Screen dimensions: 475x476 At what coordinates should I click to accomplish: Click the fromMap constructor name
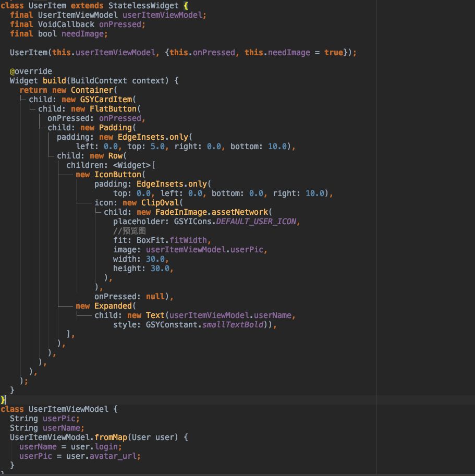point(111,437)
